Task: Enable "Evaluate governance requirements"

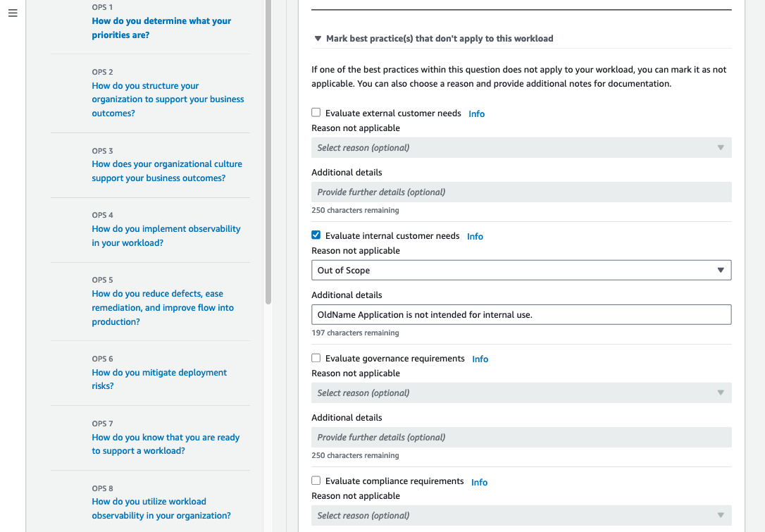Action: (316, 358)
